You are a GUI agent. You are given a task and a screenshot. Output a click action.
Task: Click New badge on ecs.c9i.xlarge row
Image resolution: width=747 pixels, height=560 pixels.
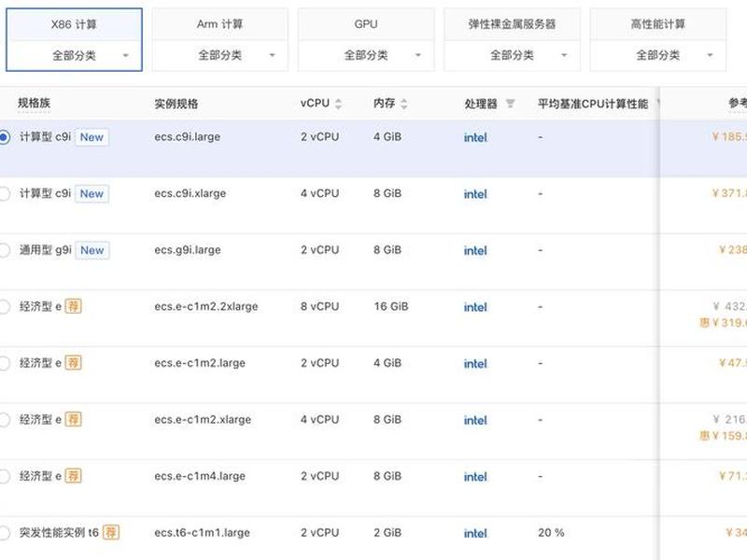[x=92, y=194]
